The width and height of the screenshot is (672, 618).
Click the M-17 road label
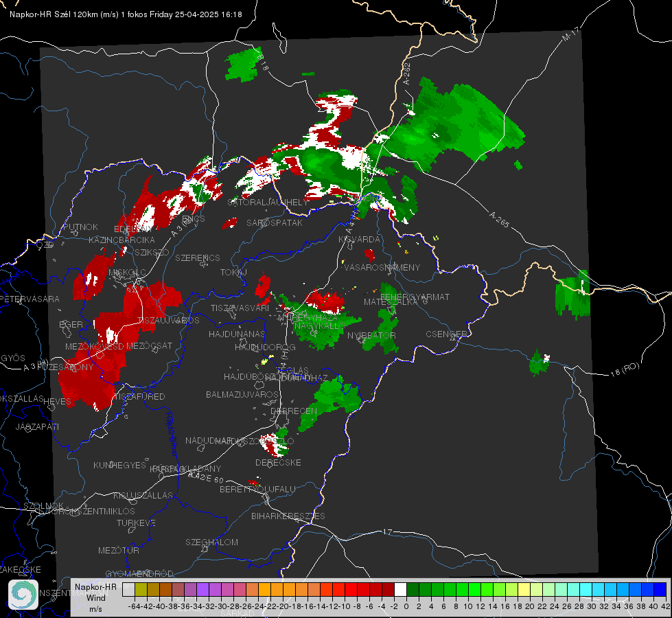pos(570,34)
